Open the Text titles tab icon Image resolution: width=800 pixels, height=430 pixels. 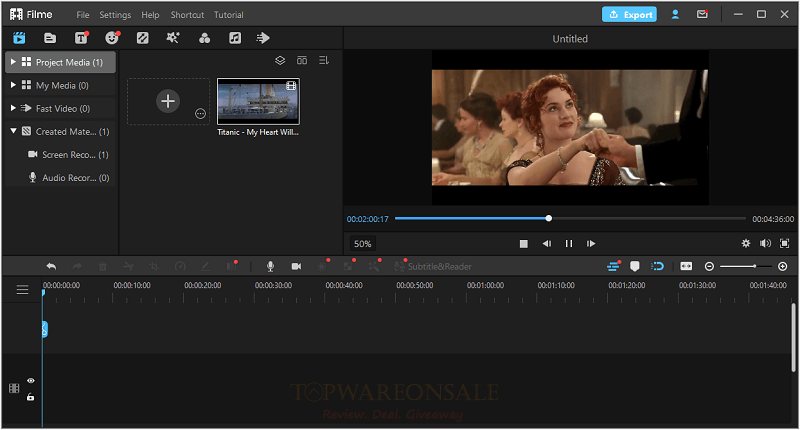click(x=81, y=38)
